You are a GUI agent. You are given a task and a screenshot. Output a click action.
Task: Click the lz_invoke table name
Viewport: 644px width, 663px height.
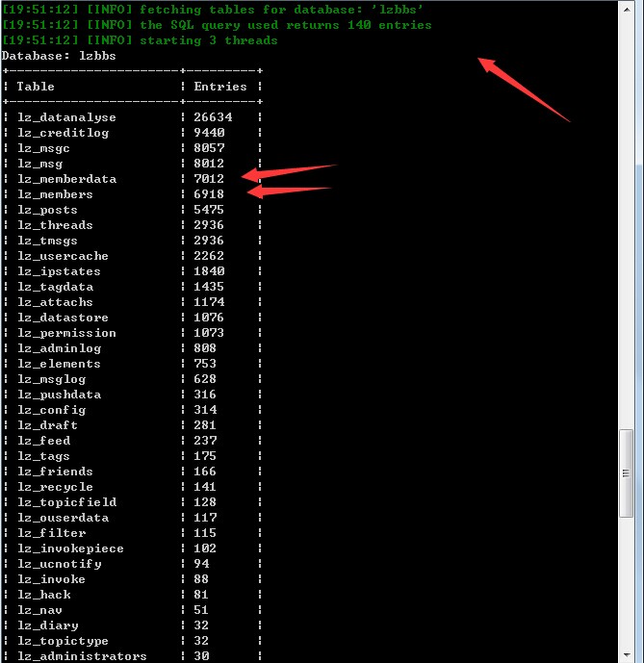[x=51, y=579]
